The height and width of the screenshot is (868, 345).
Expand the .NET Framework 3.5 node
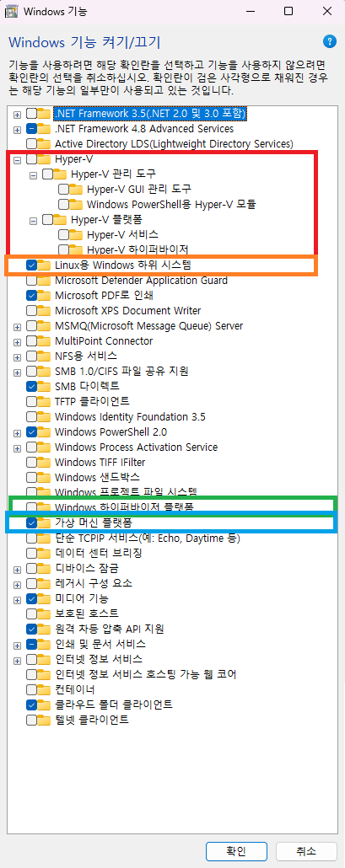coord(17,115)
